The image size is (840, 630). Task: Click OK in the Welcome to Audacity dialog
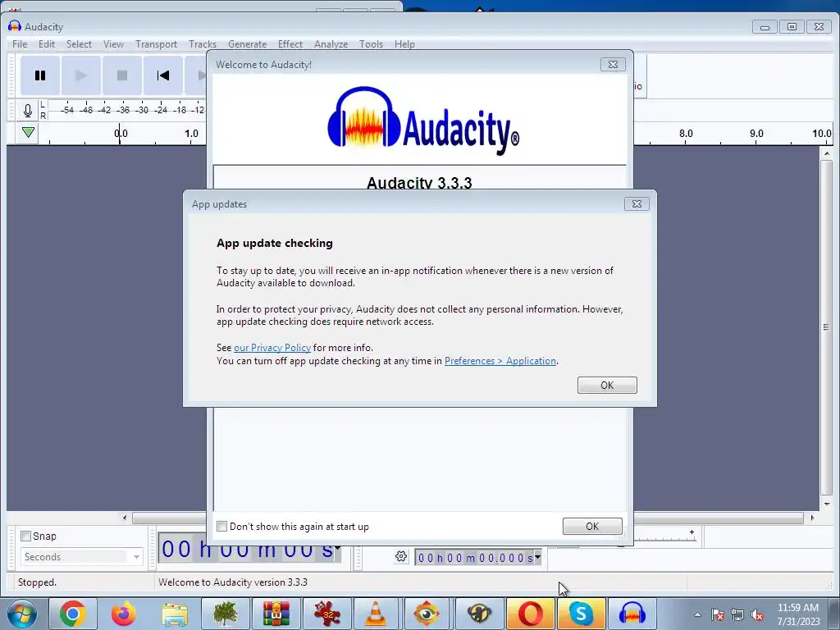tap(592, 526)
